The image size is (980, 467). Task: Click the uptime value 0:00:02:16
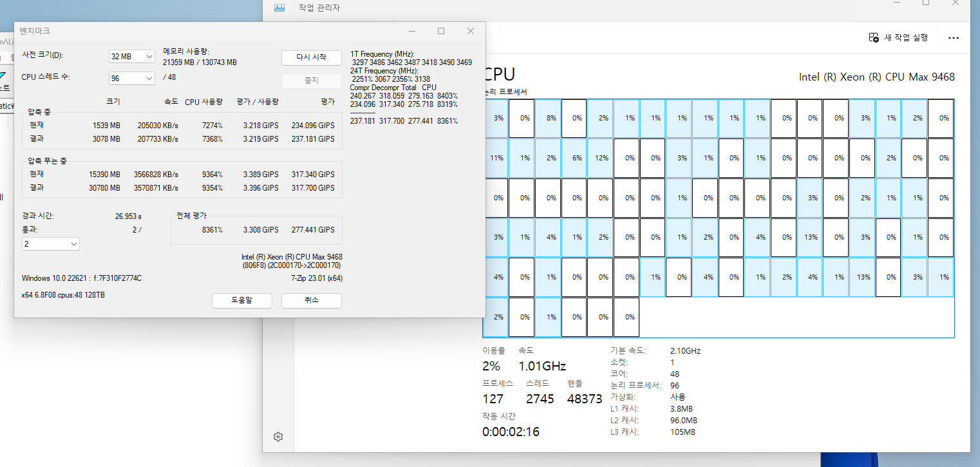tap(511, 432)
